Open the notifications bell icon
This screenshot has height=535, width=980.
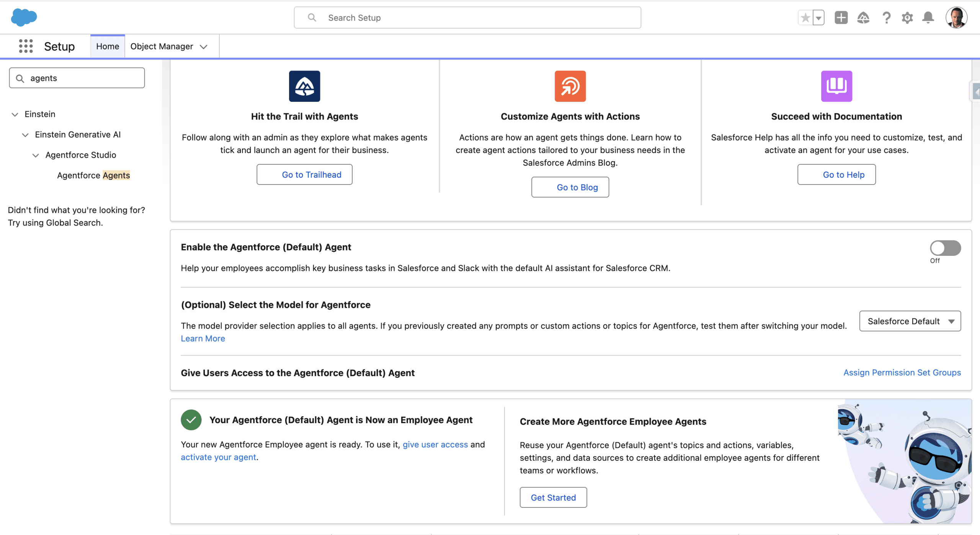[928, 18]
